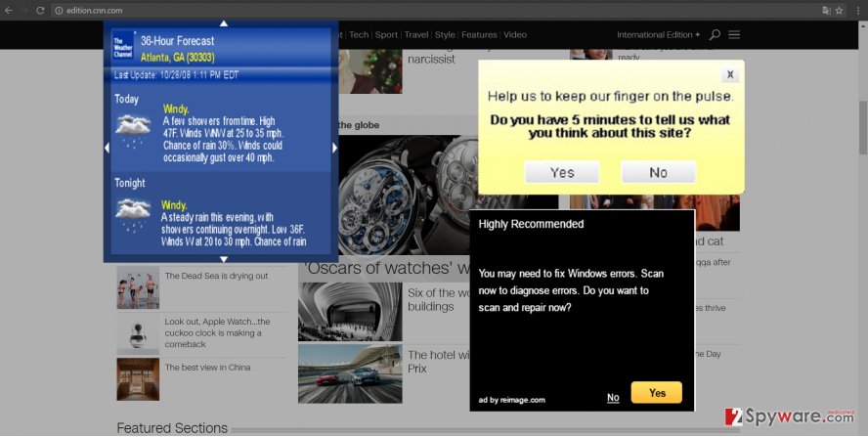
Task: Click Yes on Windows errors ad
Action: 656,393
